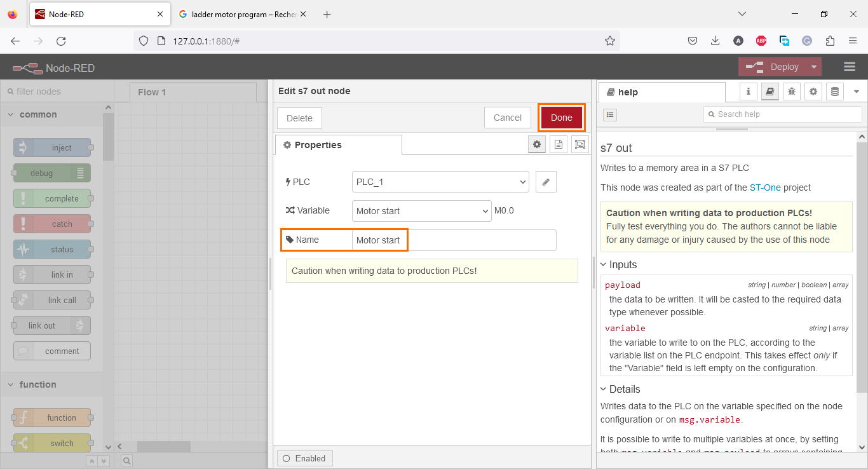The height and width of the screenshot is (469, 868).
Task: Click the Done button to save node
Action: (x=561, y=118)
